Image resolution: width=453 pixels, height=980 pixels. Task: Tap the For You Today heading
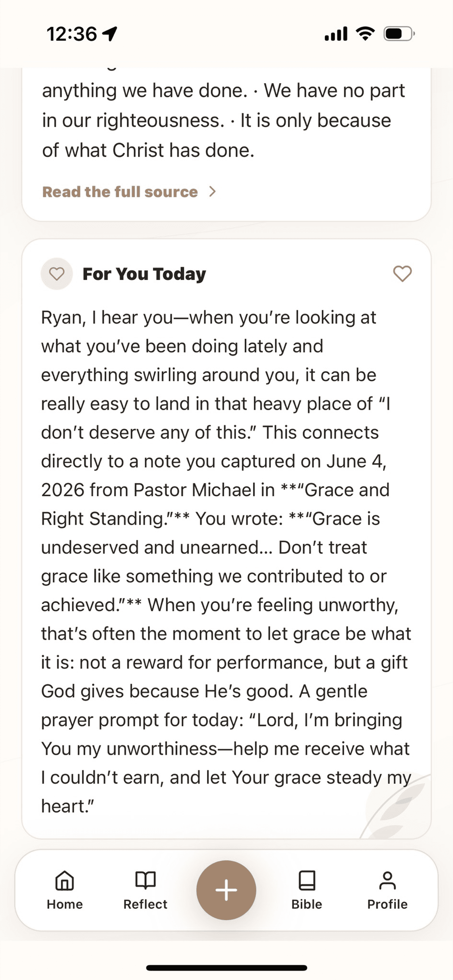click(144, 274)
